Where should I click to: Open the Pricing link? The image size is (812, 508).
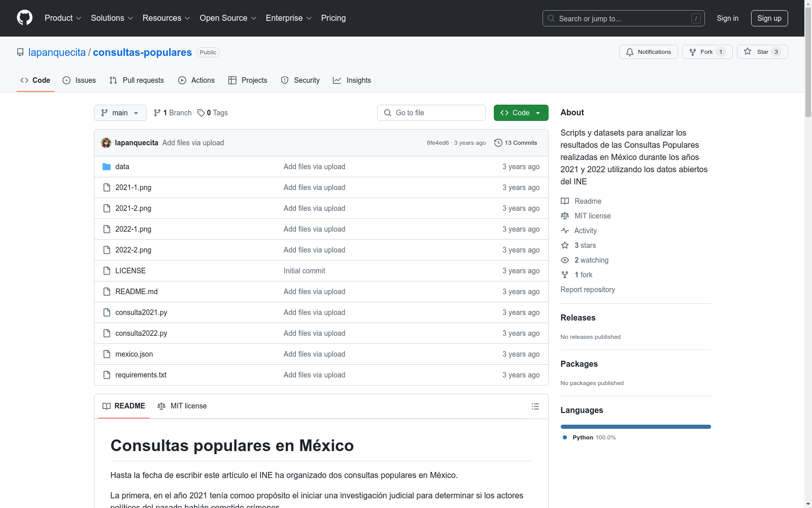tap(333, 18)
